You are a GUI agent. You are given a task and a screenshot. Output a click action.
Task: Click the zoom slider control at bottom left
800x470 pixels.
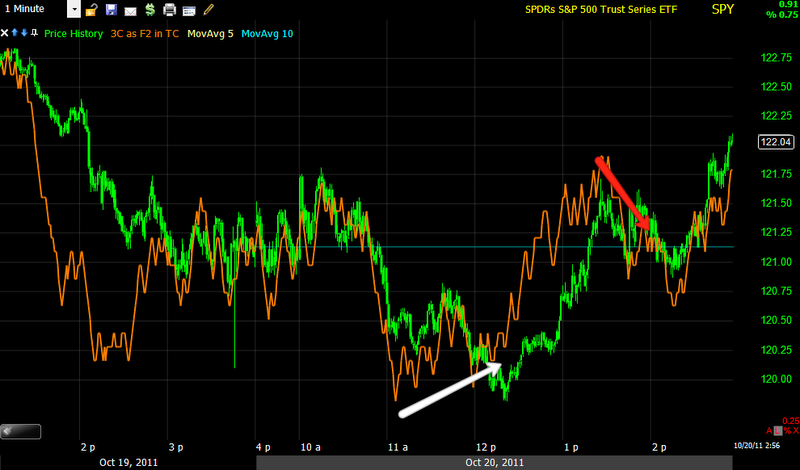click(20, 431)
